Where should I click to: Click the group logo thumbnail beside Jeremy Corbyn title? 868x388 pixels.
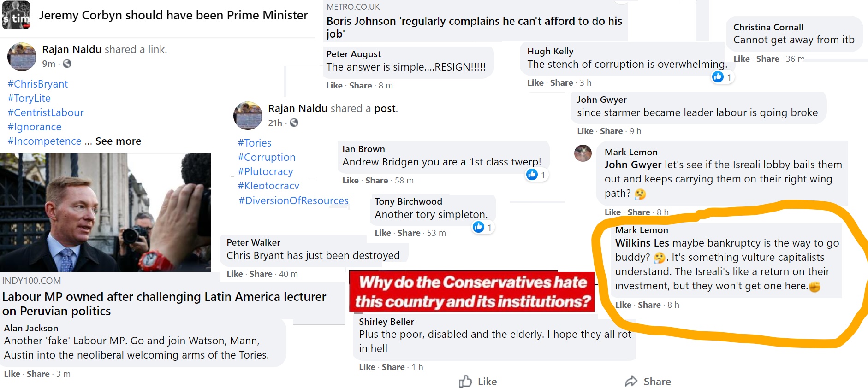point(16,15)
